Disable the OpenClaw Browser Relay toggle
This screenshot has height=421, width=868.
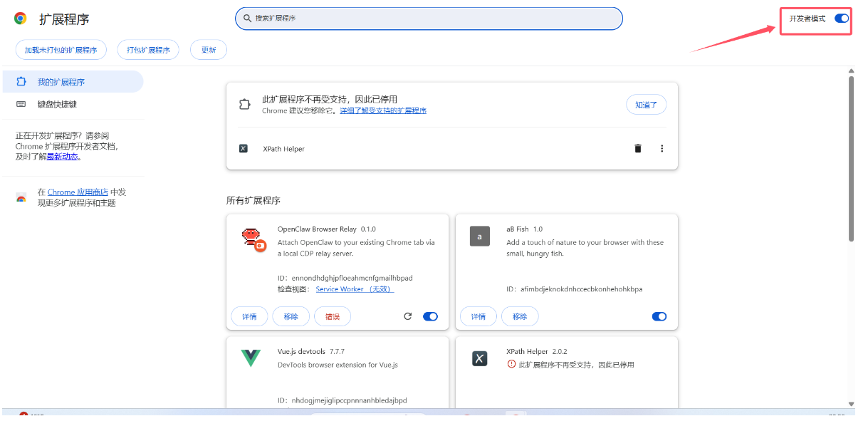click(x=430, y=316)
